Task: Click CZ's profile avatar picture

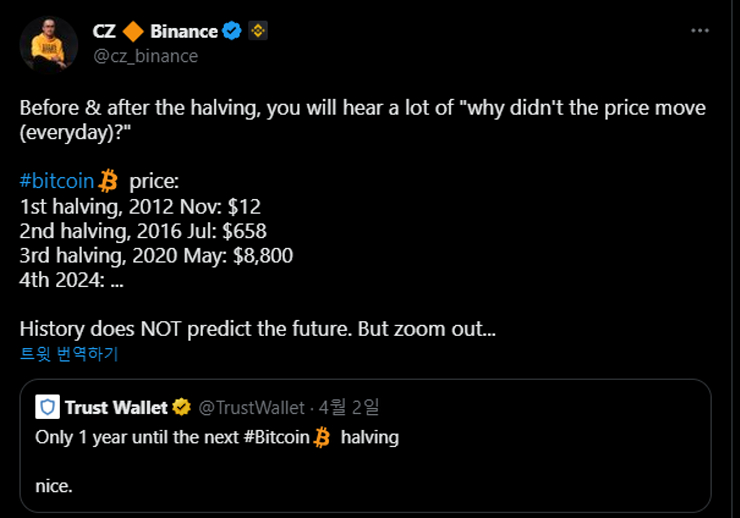Action: pos(49,44)
